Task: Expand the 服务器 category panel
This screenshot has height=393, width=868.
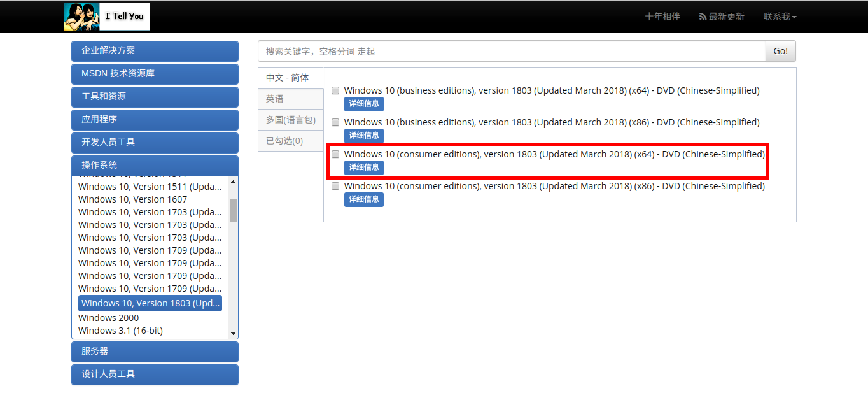Action: point(155,352)
